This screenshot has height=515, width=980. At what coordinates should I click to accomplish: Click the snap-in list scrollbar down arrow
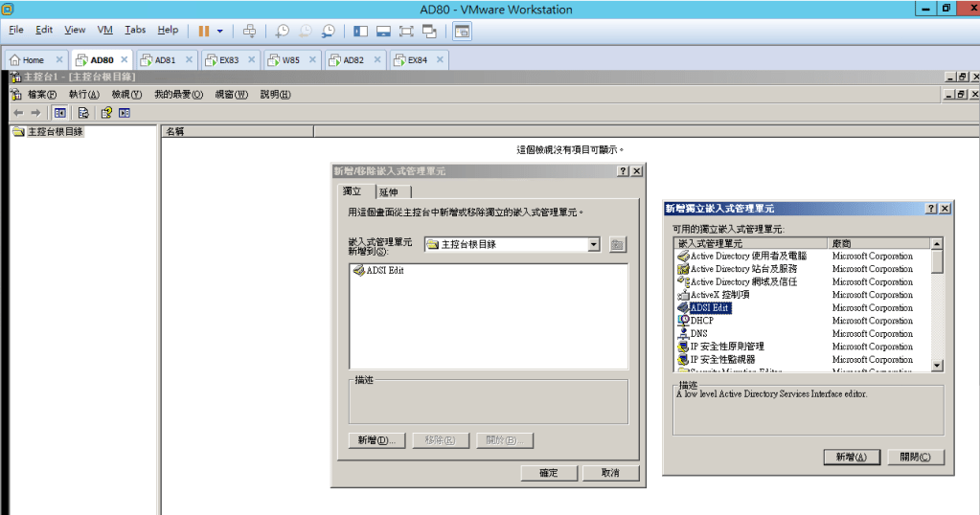[x=937, y=365]
